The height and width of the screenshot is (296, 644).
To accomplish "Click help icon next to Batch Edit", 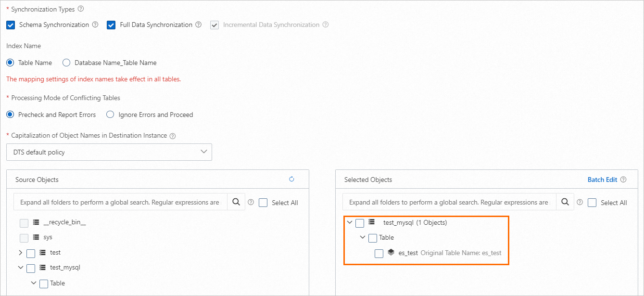I will pos(623,180).
